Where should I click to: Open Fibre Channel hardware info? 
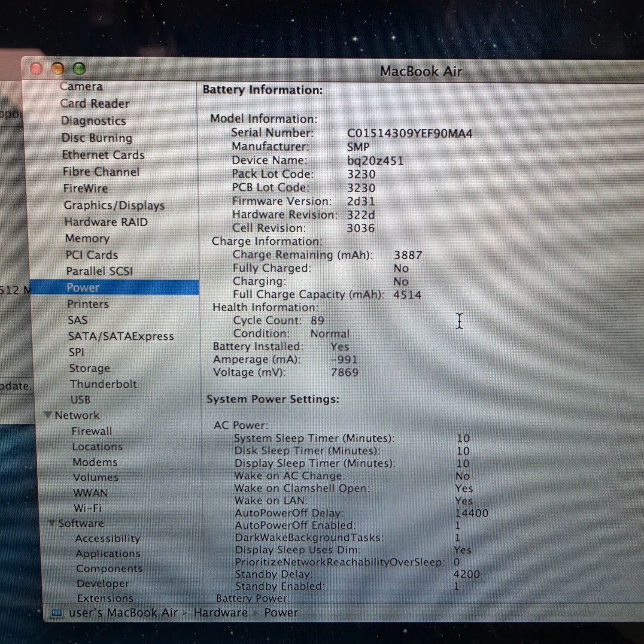pyautogui.click(x=101, y=172)
